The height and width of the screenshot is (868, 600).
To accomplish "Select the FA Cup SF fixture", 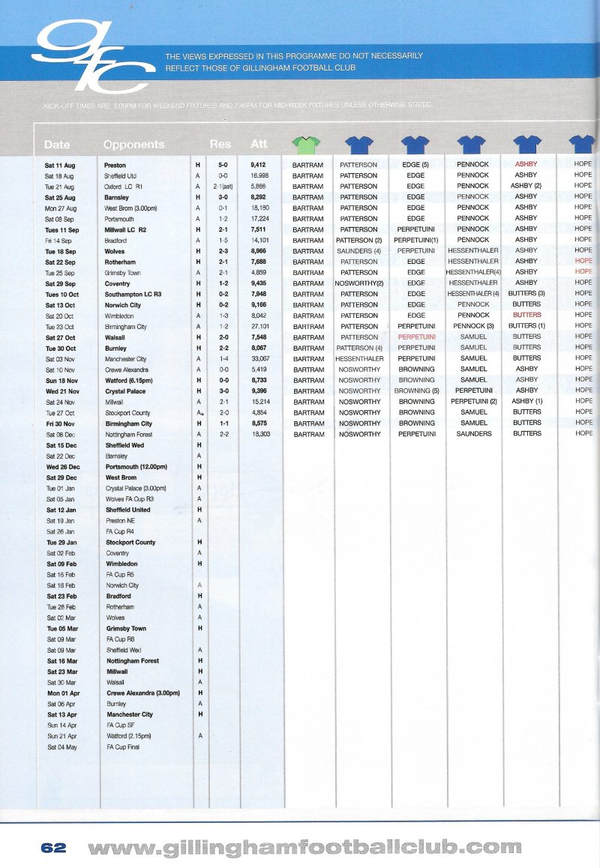I will (120, 726).
